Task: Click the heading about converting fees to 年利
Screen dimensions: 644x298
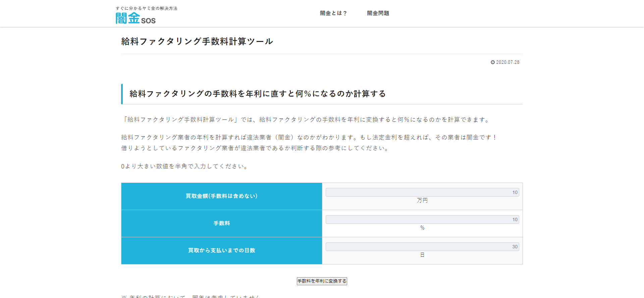Action: [x=258, y=94]
